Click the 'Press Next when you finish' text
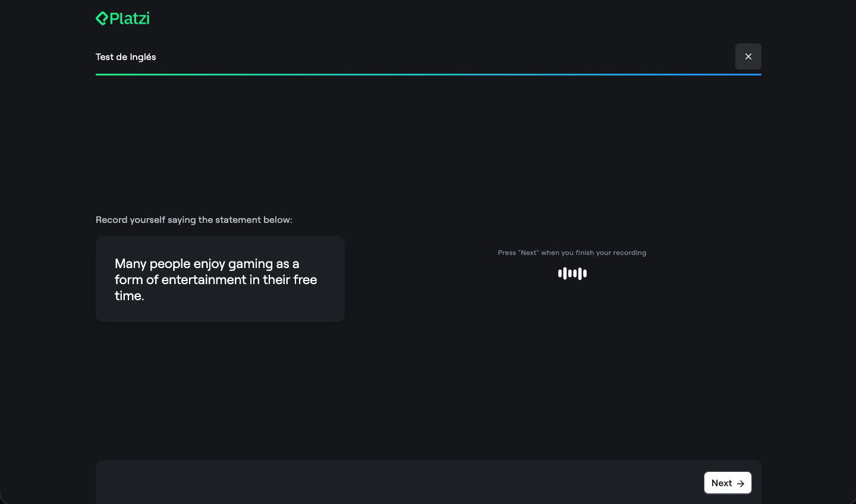Screen dimensions: 856x504 572,252
